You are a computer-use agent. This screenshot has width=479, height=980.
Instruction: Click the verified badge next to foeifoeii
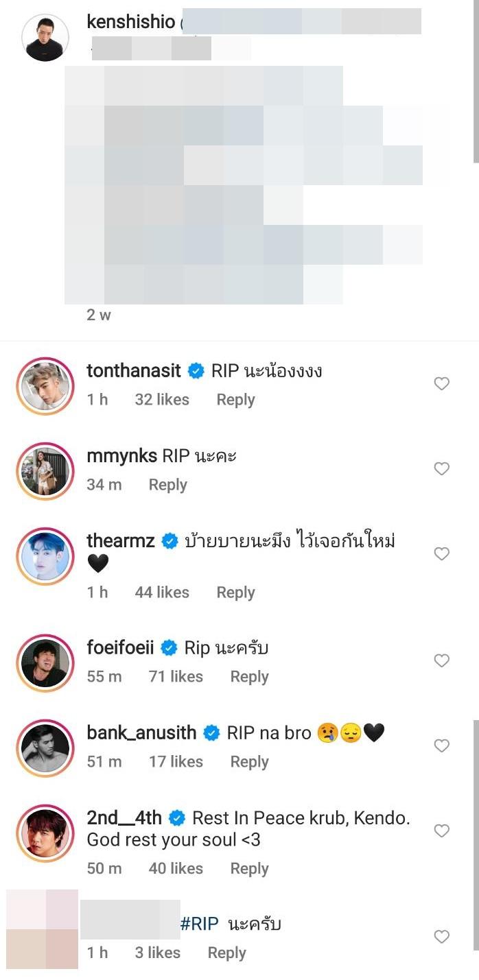coord(169,648)
